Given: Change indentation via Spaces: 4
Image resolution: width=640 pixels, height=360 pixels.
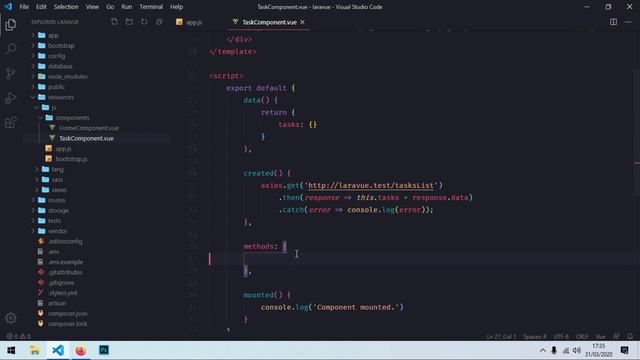Looking at the screenshot, I should click(x=534, y=336).
